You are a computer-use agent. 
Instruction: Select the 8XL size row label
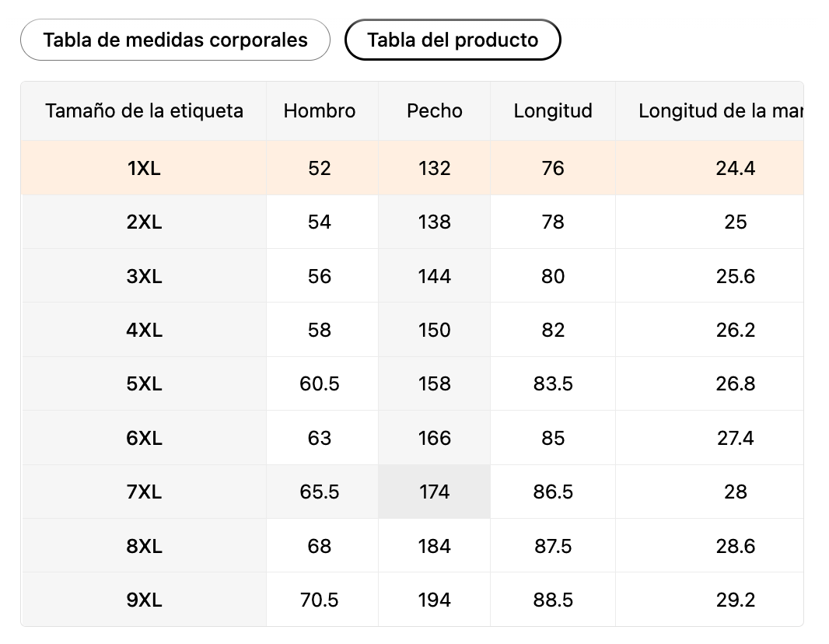coord(144,546)
